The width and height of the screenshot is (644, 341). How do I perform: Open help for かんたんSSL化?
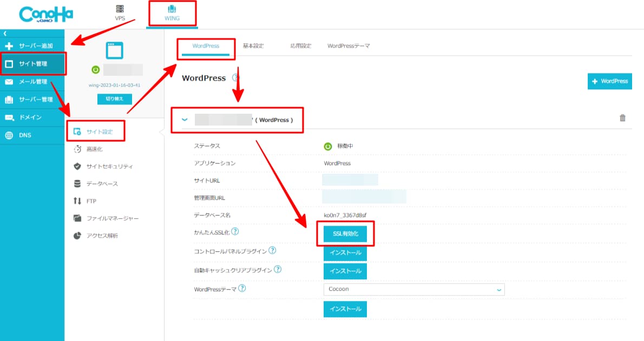[x=235, y=232]
